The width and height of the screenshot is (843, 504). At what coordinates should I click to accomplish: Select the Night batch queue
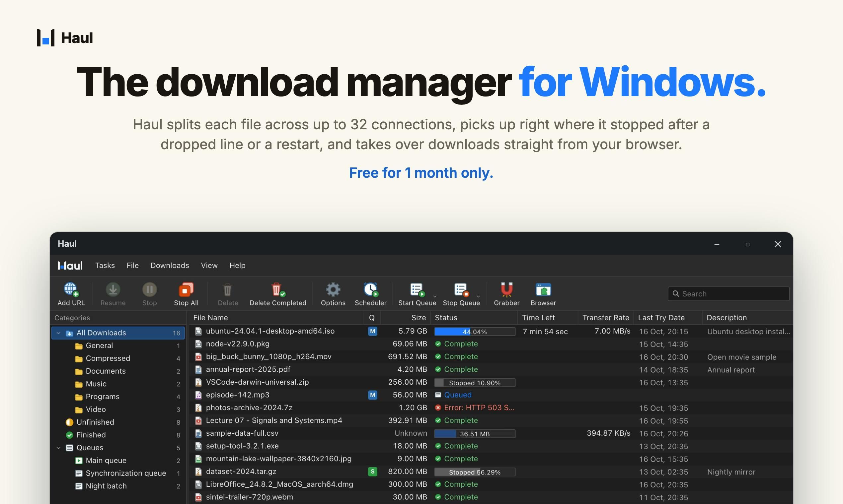pos(118,486)
